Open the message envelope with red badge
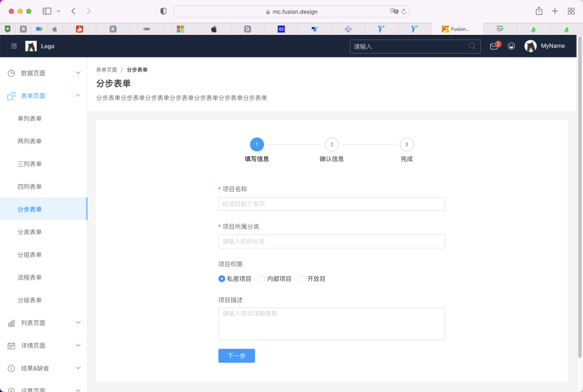The width and height of the screenshot is (583, 392). coord(493,45)
